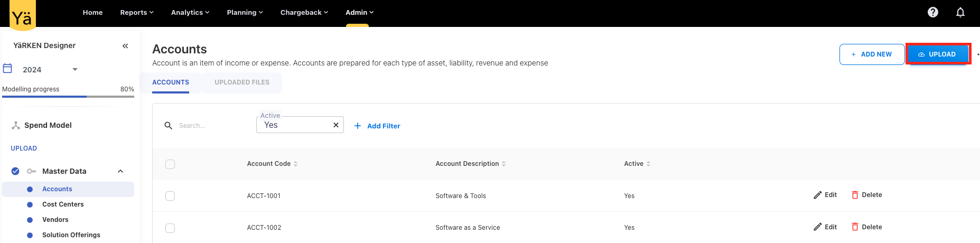Click the Modelling progress bar
980x243 pixels.
click(x=68, y=97)
